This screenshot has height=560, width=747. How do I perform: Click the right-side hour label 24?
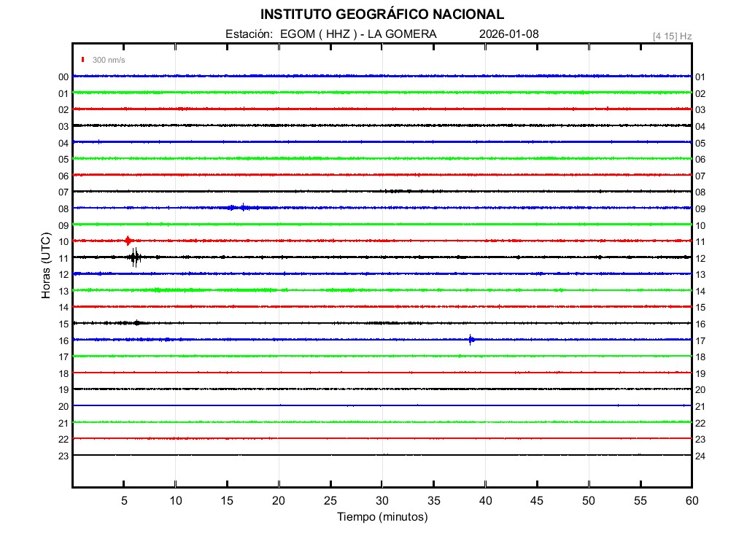point(700,456)
